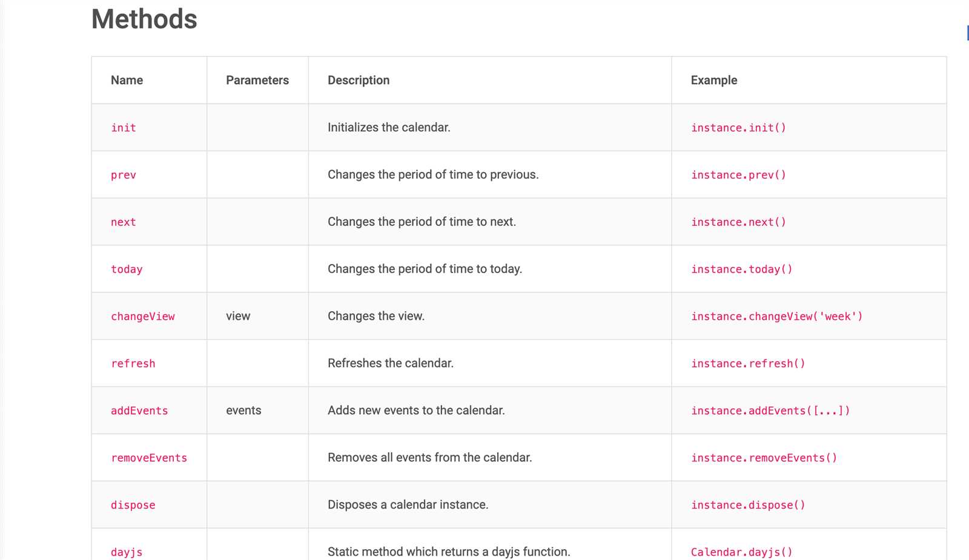Click 'Disposes a calendar instance.' description
Viewport: 969px width, 560px height.
(408, 505)
